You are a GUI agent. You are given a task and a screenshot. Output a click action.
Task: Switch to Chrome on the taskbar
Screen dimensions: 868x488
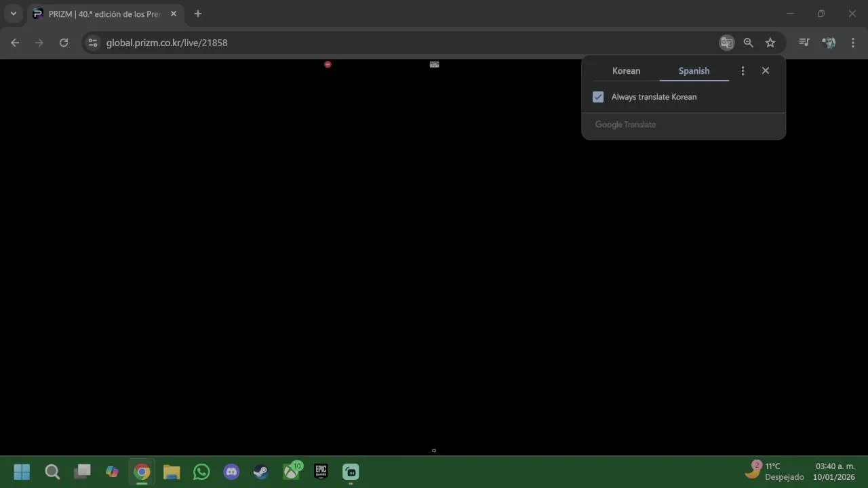pyautogui.click(x=142, y=472)
